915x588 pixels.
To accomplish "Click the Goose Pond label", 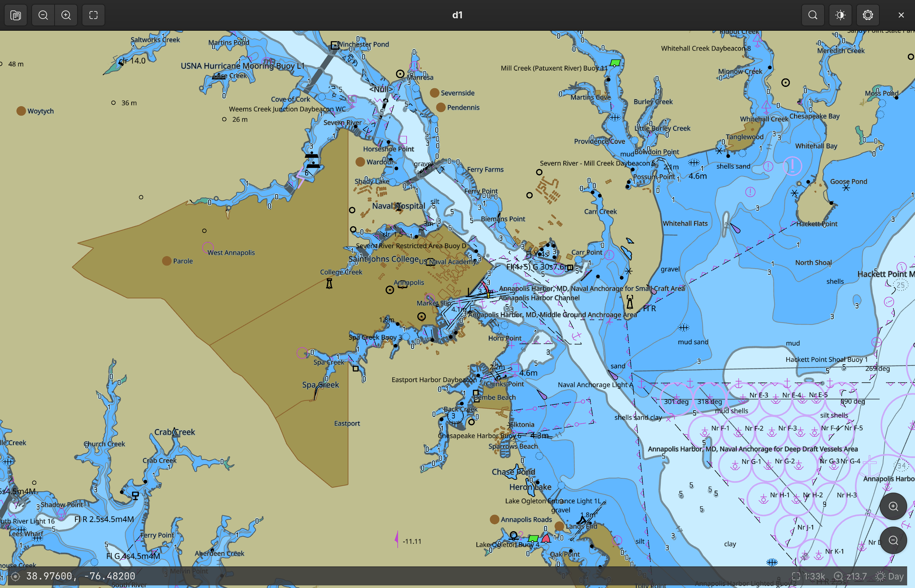I will point(848,181).
